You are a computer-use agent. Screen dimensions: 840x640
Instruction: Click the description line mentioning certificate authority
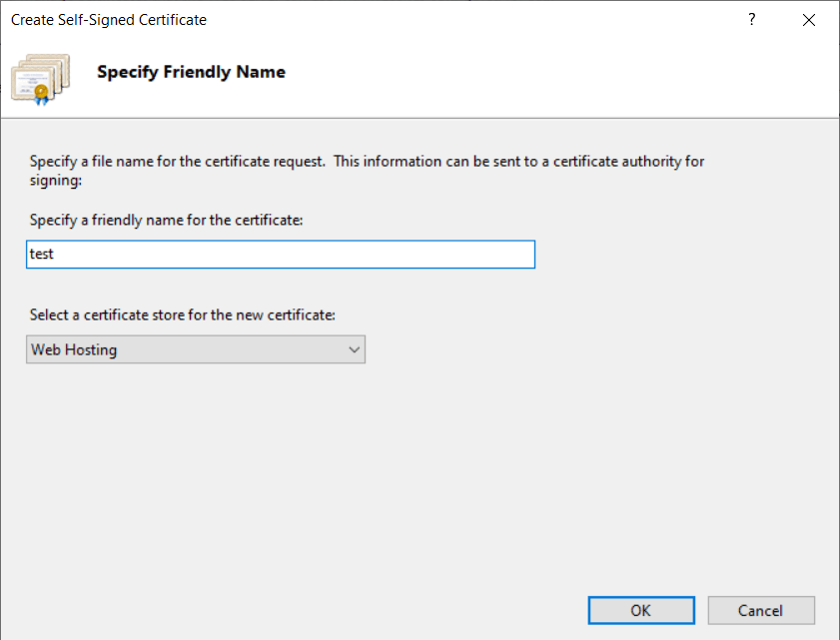(368, 161)
